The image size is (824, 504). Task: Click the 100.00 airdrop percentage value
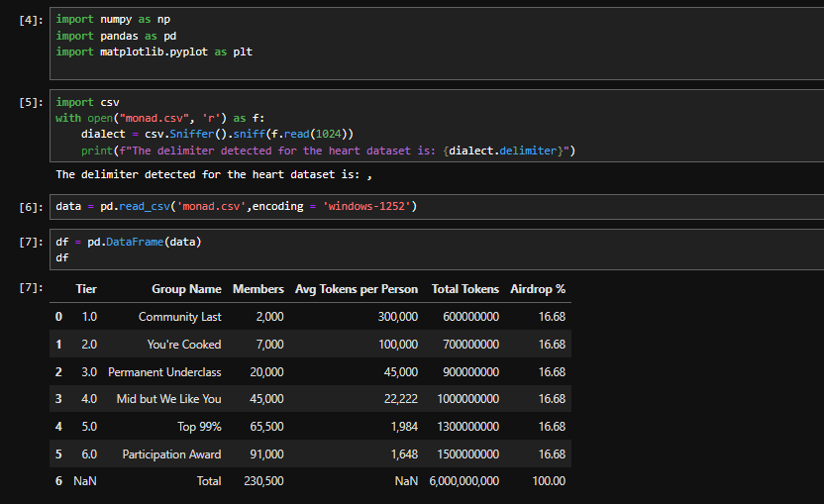click(549, 481)
